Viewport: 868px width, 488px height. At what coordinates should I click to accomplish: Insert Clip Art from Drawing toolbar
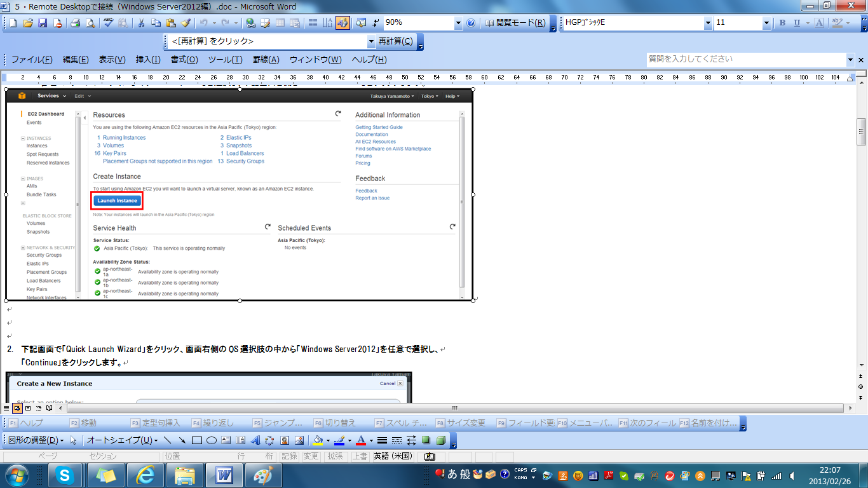tap(285, 440)
